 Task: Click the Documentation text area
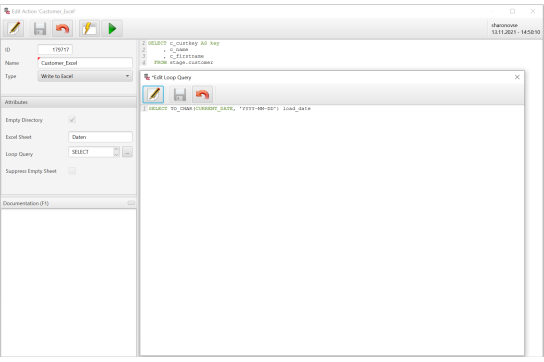(x=69, y=282)
